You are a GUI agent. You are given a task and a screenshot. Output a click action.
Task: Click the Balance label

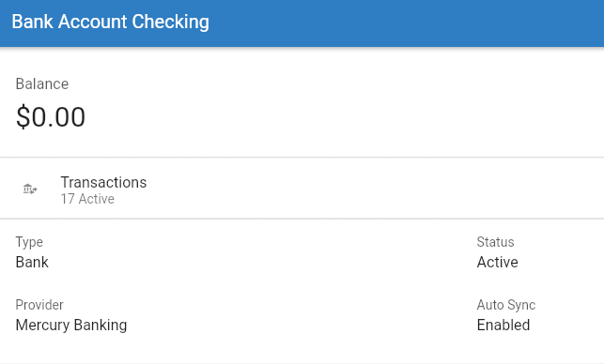42,83
